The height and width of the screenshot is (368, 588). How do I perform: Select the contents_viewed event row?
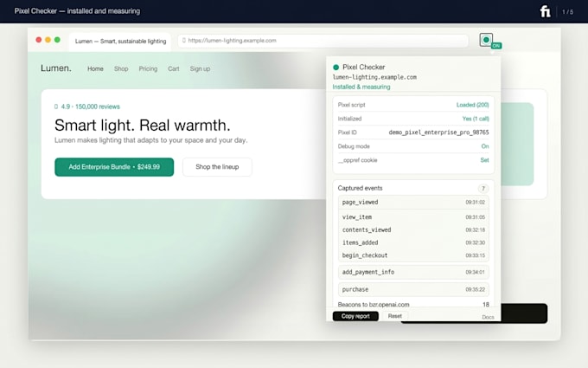point(413,229)
